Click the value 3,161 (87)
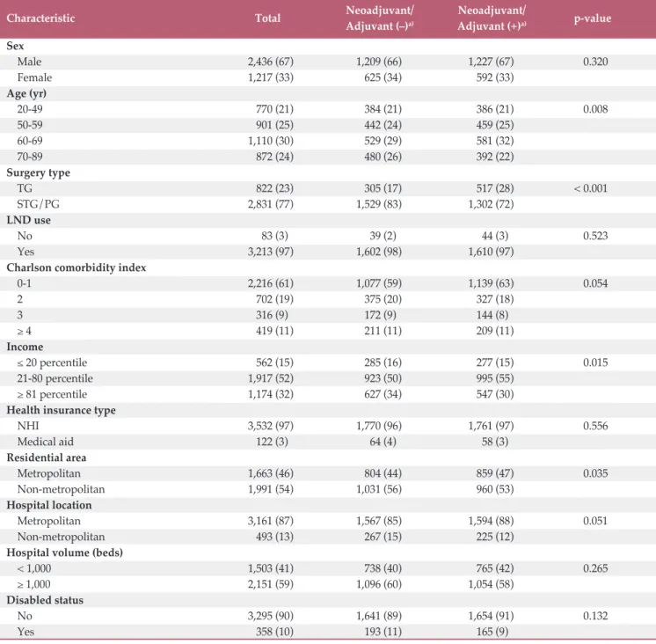This screenshot has width=656, height=644. tap(270, 521)
